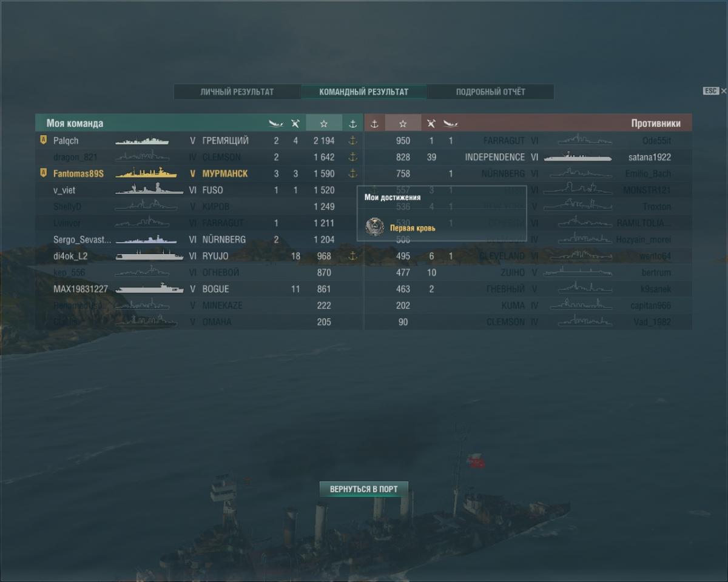Click Palqch's clan badge icon
The image size is (728, 582).
tap(43, 140)
